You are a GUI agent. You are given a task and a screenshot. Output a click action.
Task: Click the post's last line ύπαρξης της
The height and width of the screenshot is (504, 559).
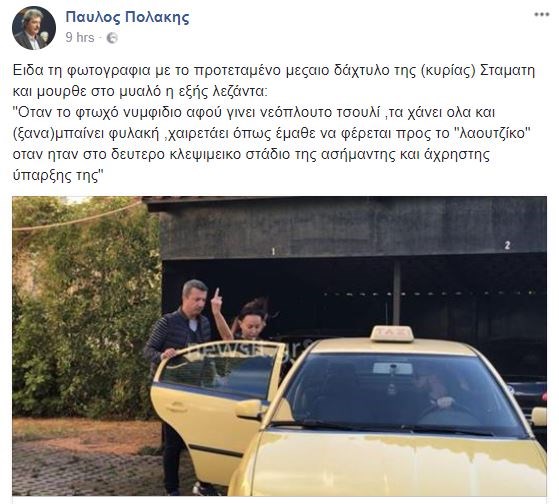[58, 175]
